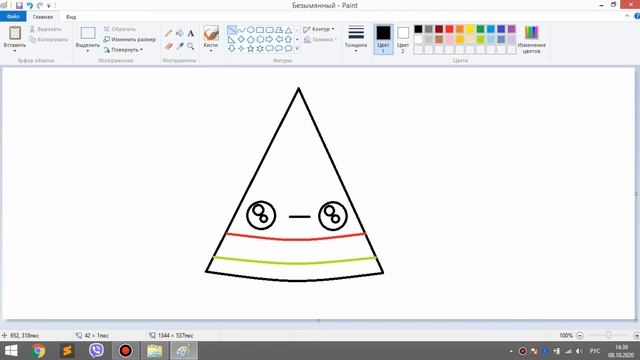Choose the Four-point star shape
The width and height of the screenshot is (640, 360).
coord(241,49)
